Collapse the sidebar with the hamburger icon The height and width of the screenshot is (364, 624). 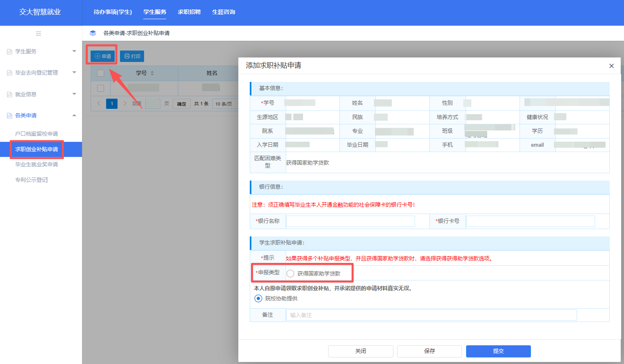point(38,33)
